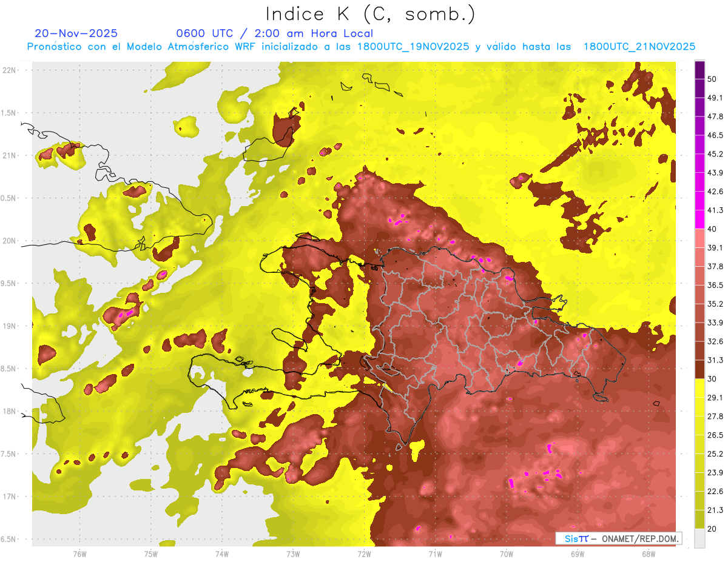Click the '68W' longitude label
The height and width of the screenshot is (562, 728).
648,554
